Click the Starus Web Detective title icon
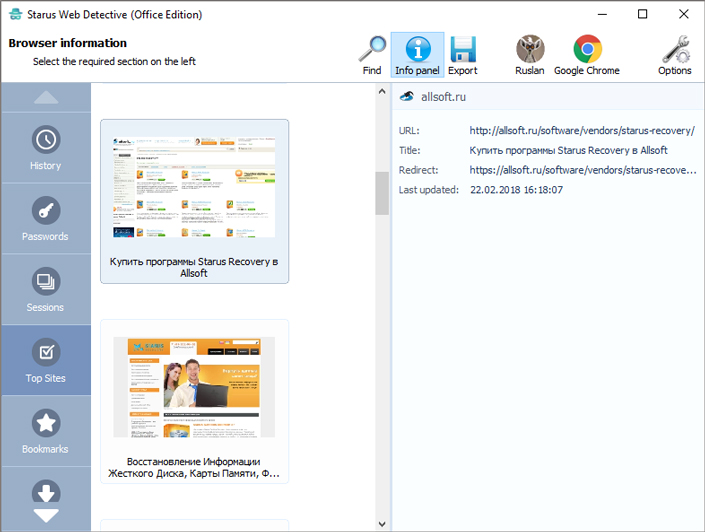The height and width of the screenshot is (532, 705). pyautogui.click(x=16, y=14)
